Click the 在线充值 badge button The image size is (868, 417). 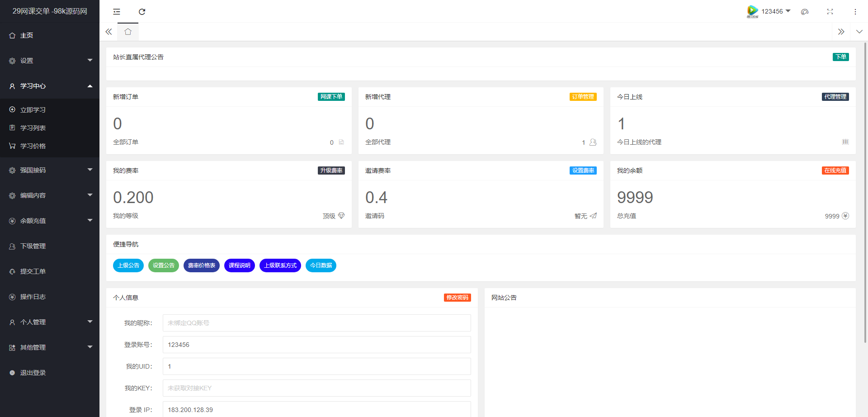(x=835, y=171)
